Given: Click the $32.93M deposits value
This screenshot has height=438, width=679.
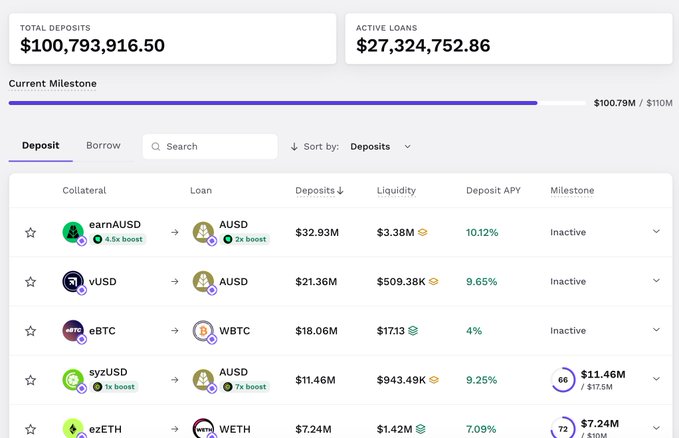Looking at the screenshot, I should click(317, 233).
